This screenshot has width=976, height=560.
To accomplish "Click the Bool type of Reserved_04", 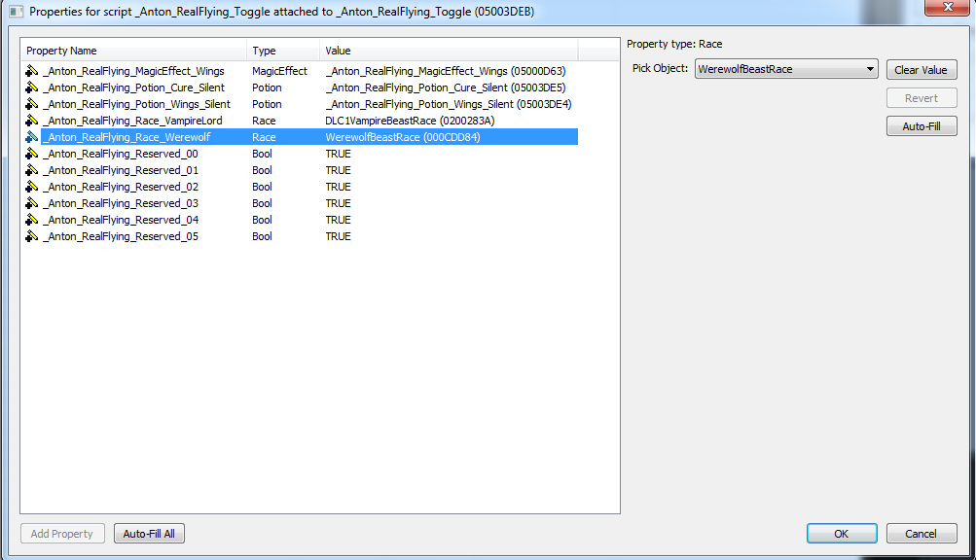I will pyautogui.click(x=262, y=220).
